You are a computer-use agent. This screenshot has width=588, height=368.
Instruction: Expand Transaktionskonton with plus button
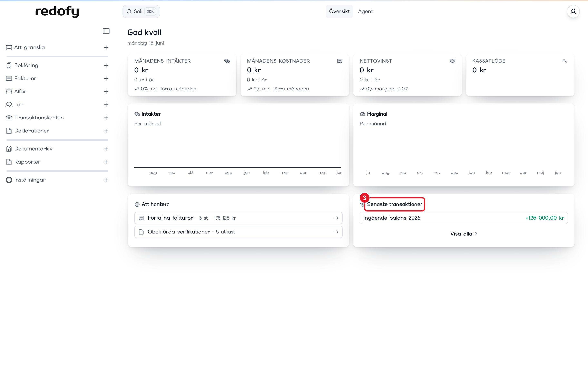coord(106,118)
